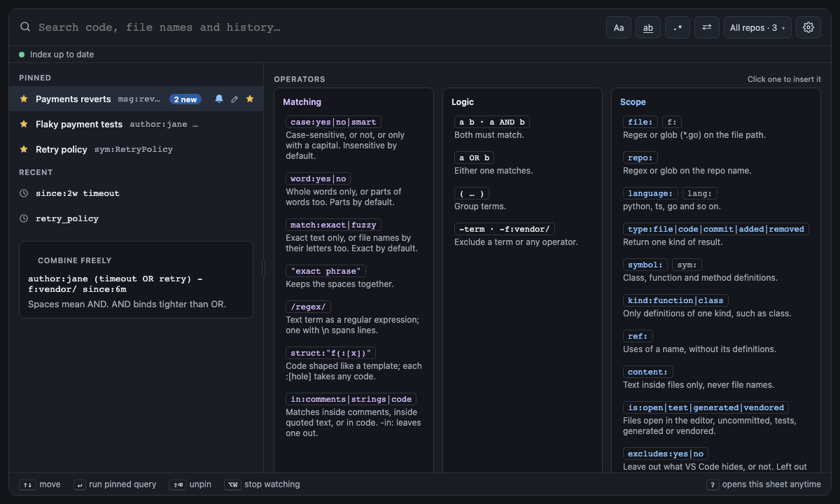Image resolution: width=840 pixels, height=504 pixels.
Task: Insert the -term · -f:vendor/ operator
Action: pos(505,229)
